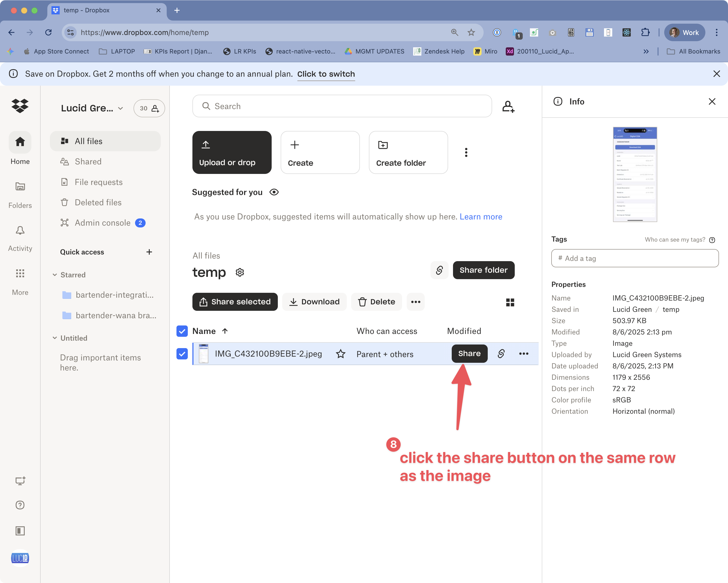The height and width of the screenshot is (583, 728).
Task: Open the Lucid Green team switcher dropdown
Action: pos(120,108)
